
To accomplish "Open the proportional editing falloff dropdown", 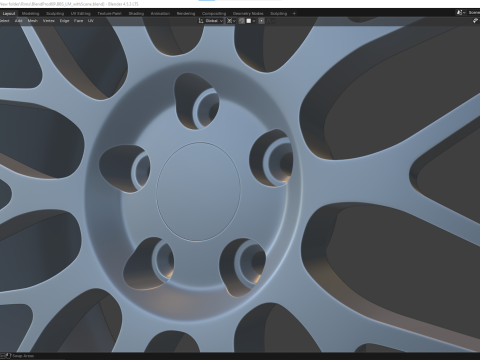I will point(271,21).
